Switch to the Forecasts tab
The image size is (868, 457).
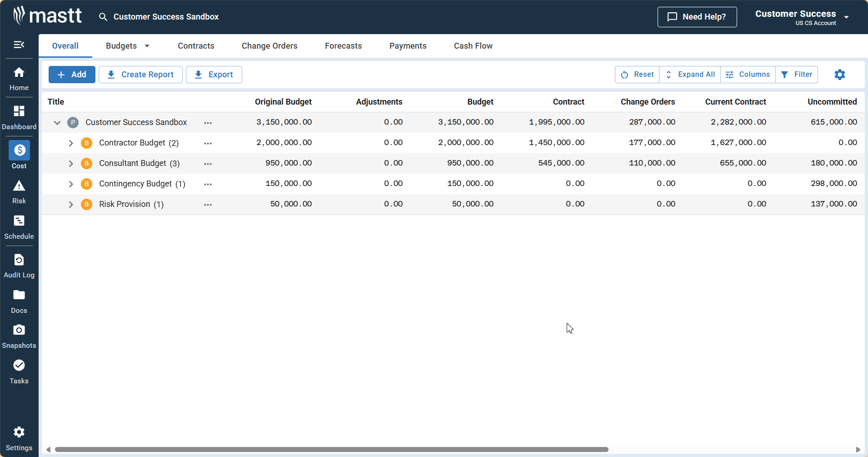click(344, 46)
